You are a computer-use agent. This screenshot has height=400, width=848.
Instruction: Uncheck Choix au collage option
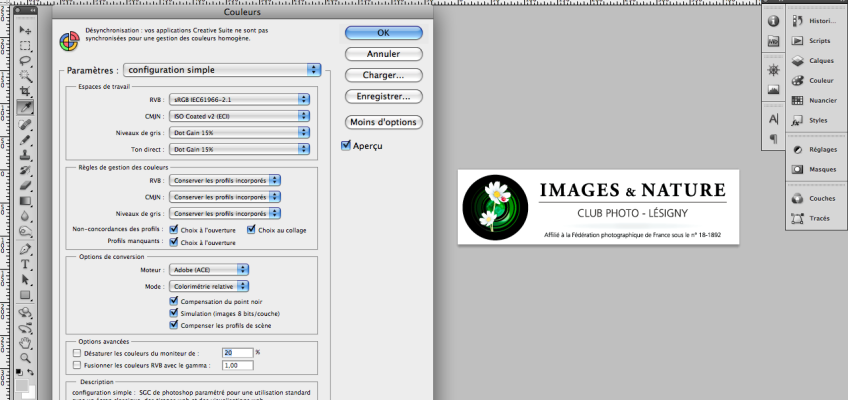click(x=252, y=229)
